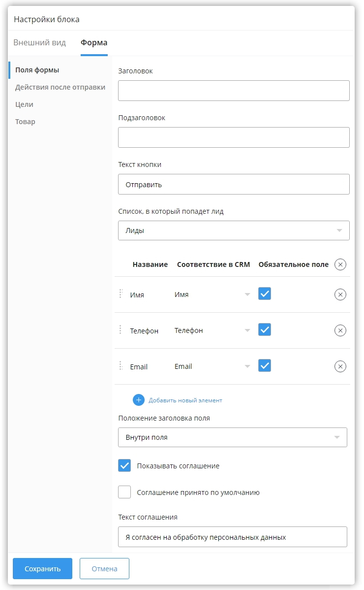Disable the Показывать соглашение checkbox
The width and height of the screenshot is (364, 590).
point(124,465)
